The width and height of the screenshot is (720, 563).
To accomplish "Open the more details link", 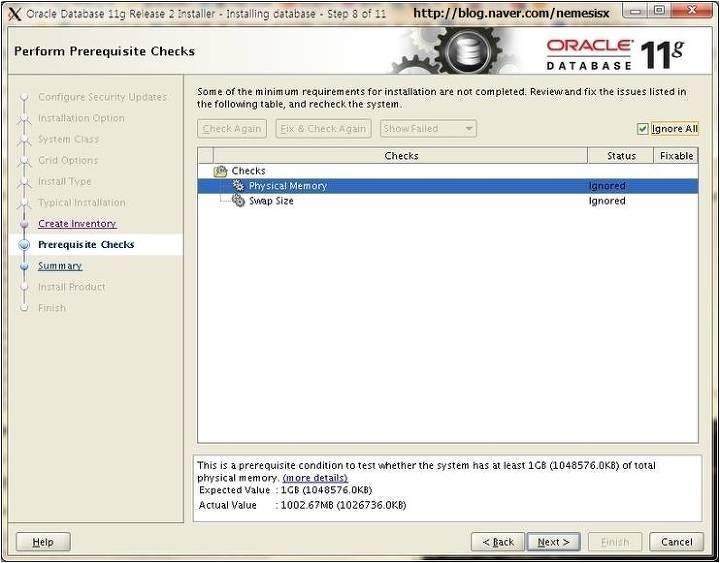I will click(315, 478).
